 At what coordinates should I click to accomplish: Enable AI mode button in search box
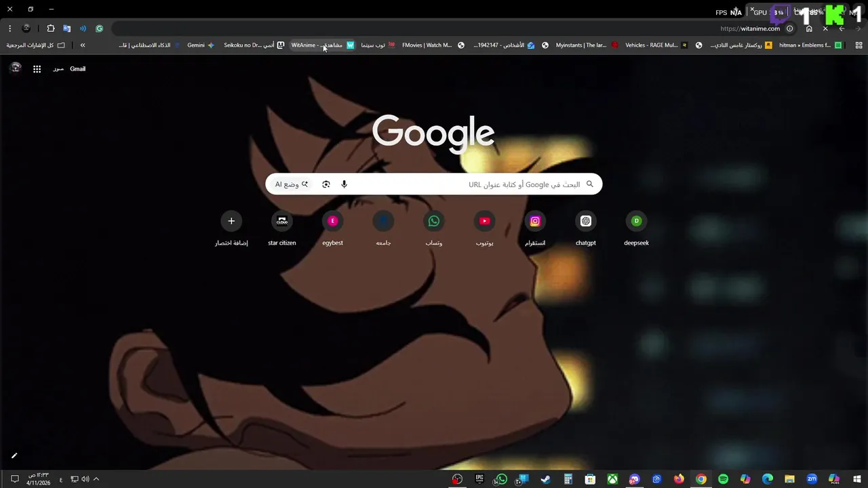coord(292,184)
